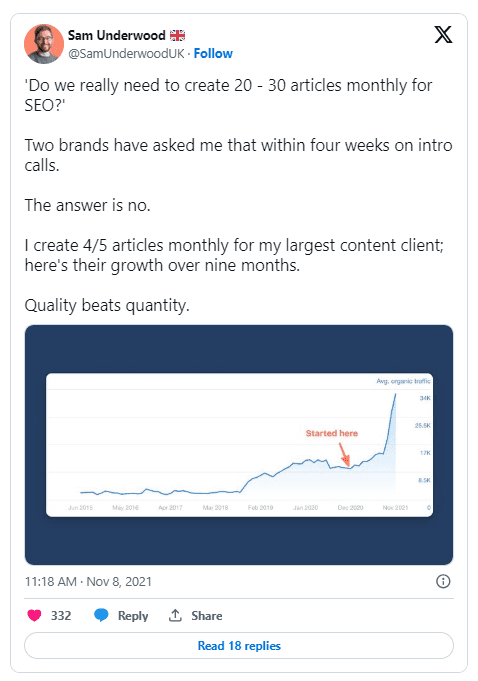
Task: Click the Reply text label
Action: pyautogui.click(x=133, y=616)
